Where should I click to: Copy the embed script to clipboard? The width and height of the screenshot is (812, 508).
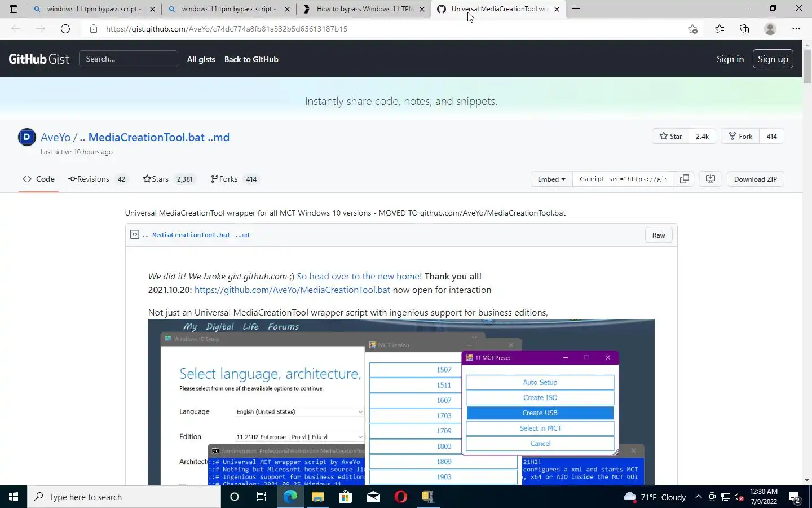tap(684, 179)
